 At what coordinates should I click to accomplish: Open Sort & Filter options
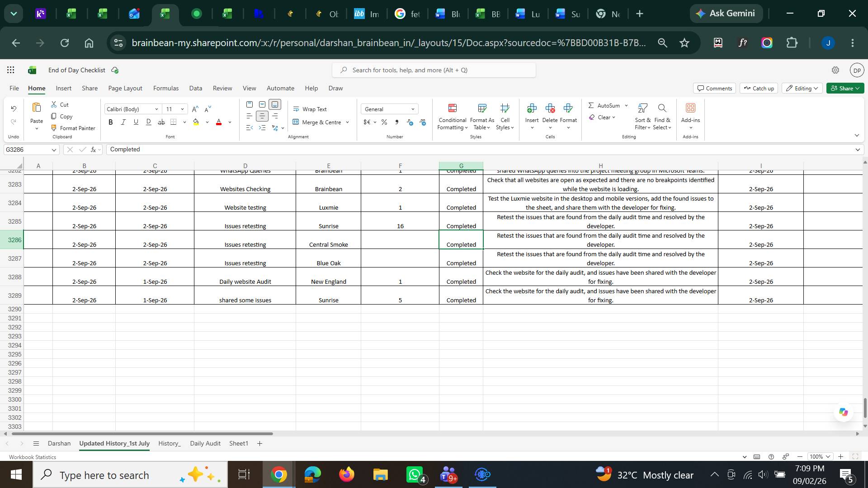pyautogui.click(x=642, y=116)
